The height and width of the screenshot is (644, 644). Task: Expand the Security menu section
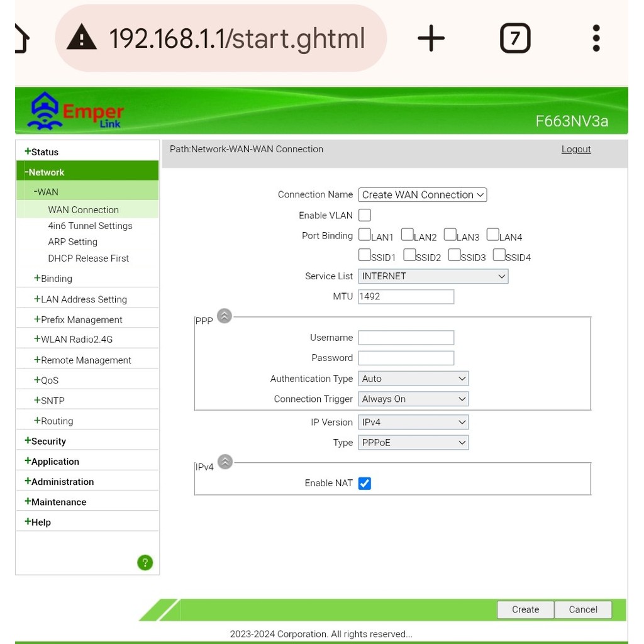(x=48, y=441)
